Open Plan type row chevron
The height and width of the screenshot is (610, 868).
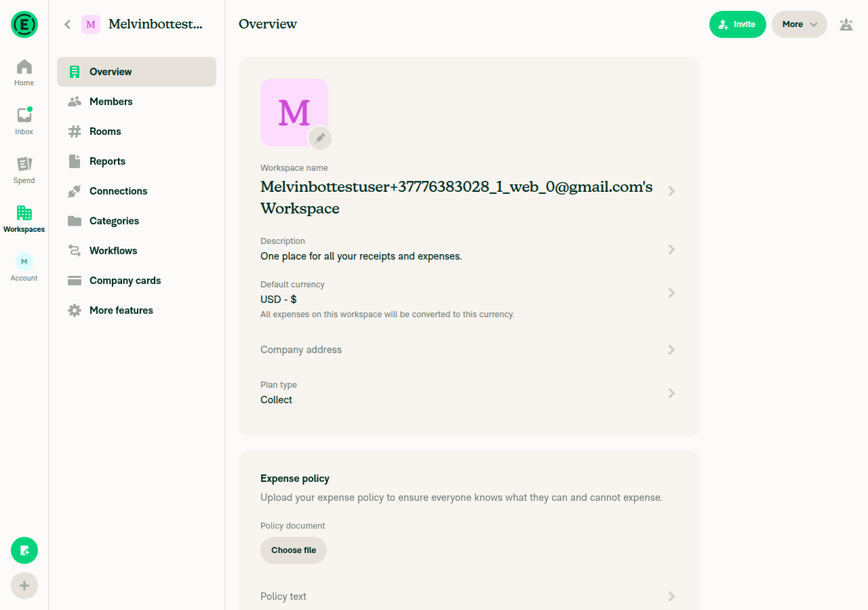pos(671,393)
